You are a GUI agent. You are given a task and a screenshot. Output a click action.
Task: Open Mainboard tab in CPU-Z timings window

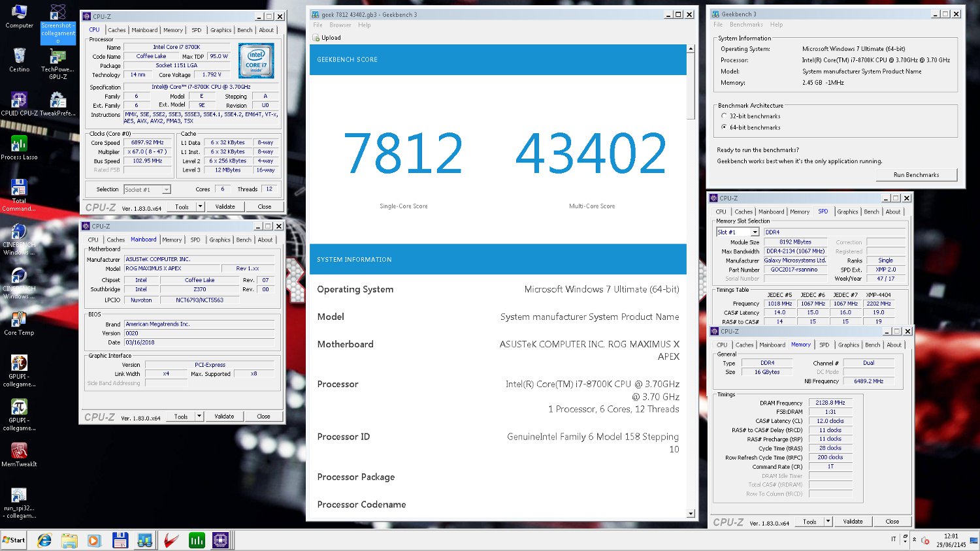pyautogui.click(x=772, y=345)
